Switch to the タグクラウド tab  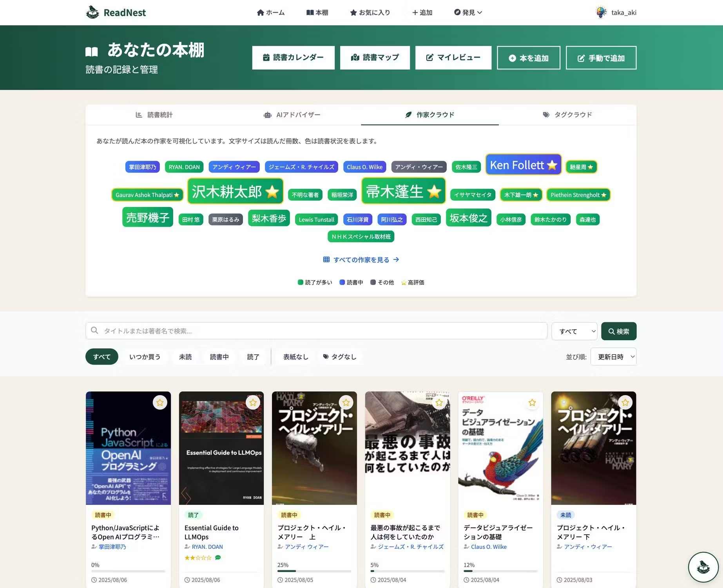point(567,115)
